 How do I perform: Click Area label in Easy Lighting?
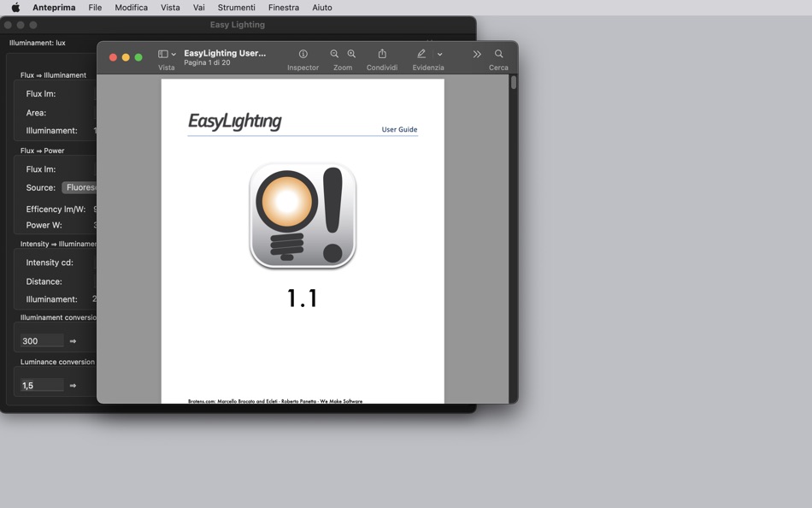[x=36, y=113]
